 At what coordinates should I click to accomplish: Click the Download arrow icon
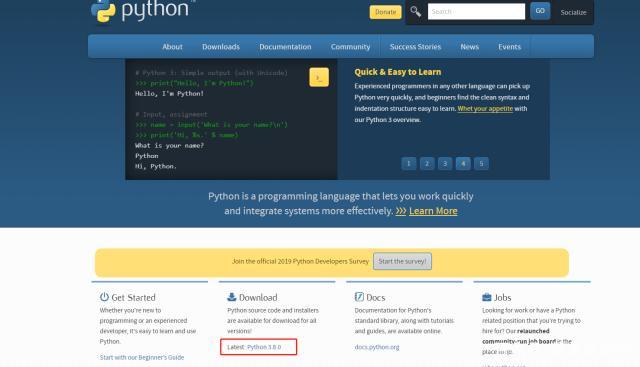pos(232,297)
